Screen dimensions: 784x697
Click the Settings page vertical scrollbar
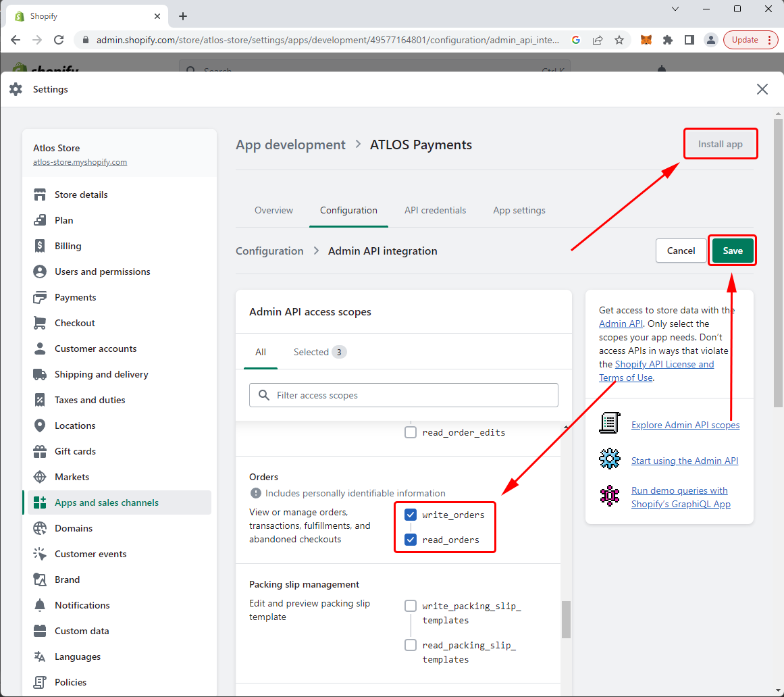778,263
